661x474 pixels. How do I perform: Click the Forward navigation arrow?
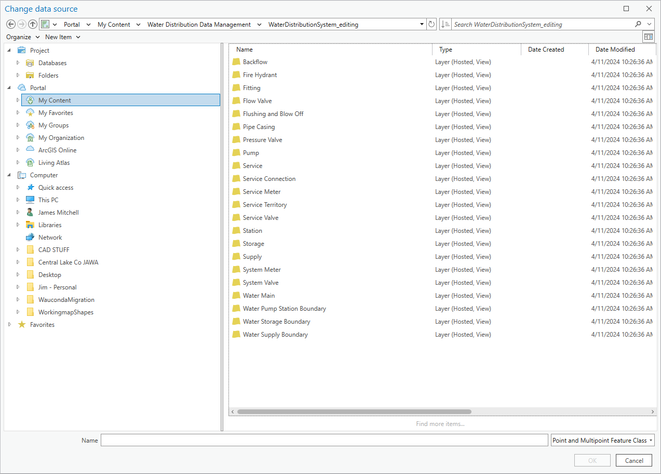click(x=21, y=24)
